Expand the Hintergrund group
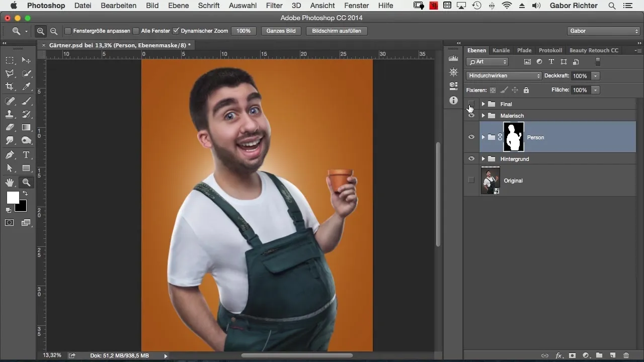This screenshot has width=644, height=362. click(483, 159)
